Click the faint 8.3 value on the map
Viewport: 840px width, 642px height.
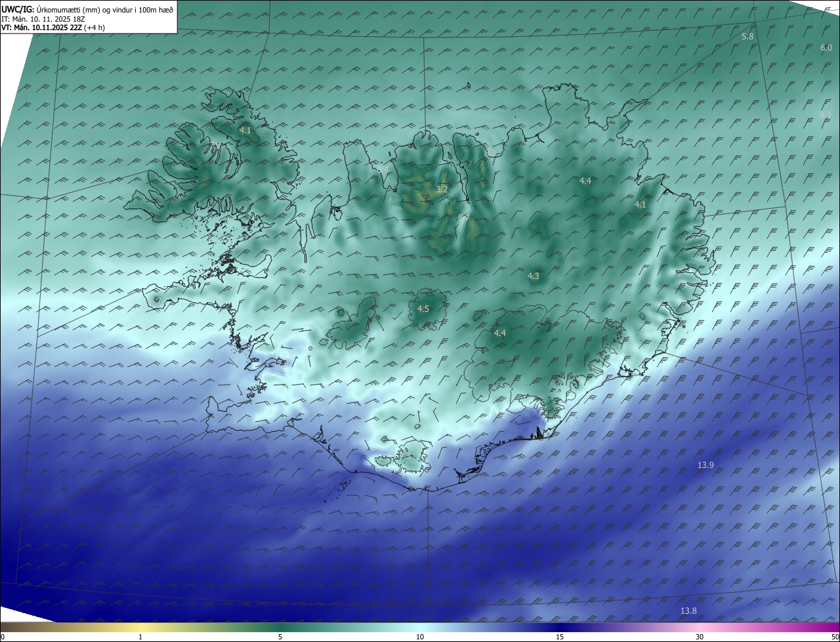pos(490,153)
